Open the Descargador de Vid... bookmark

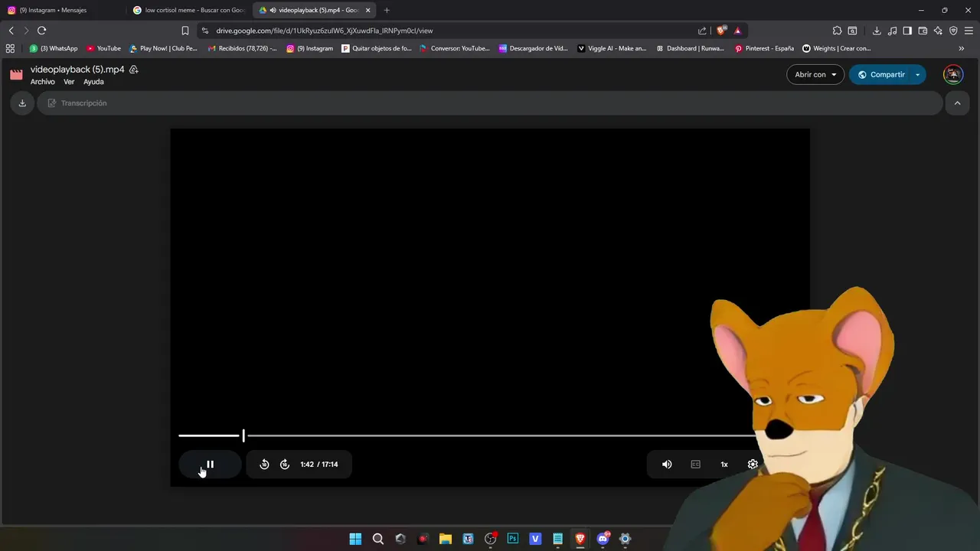tap(533, 48)
